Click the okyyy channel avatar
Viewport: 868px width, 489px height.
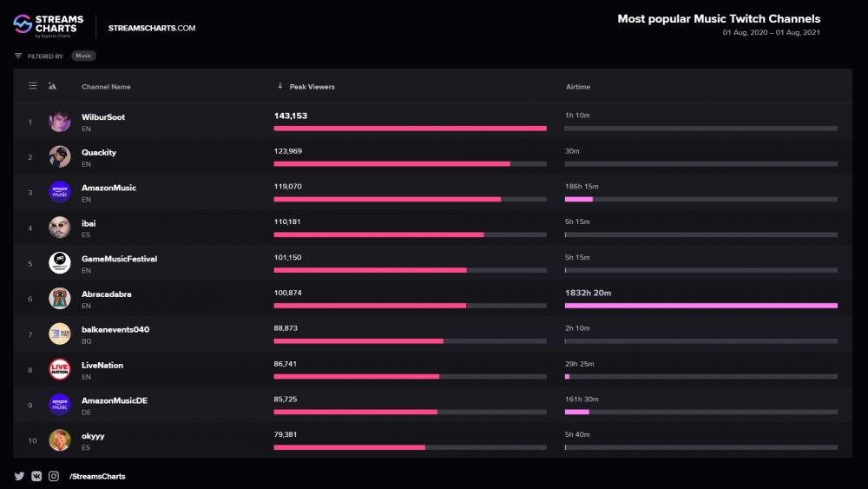pyautogui.click(x=60, y=440)
